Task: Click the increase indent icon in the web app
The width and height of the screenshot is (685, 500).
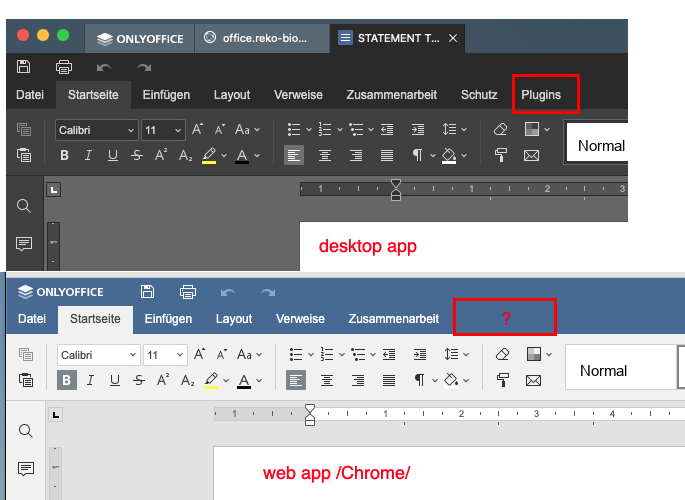Action: (418, 355)
